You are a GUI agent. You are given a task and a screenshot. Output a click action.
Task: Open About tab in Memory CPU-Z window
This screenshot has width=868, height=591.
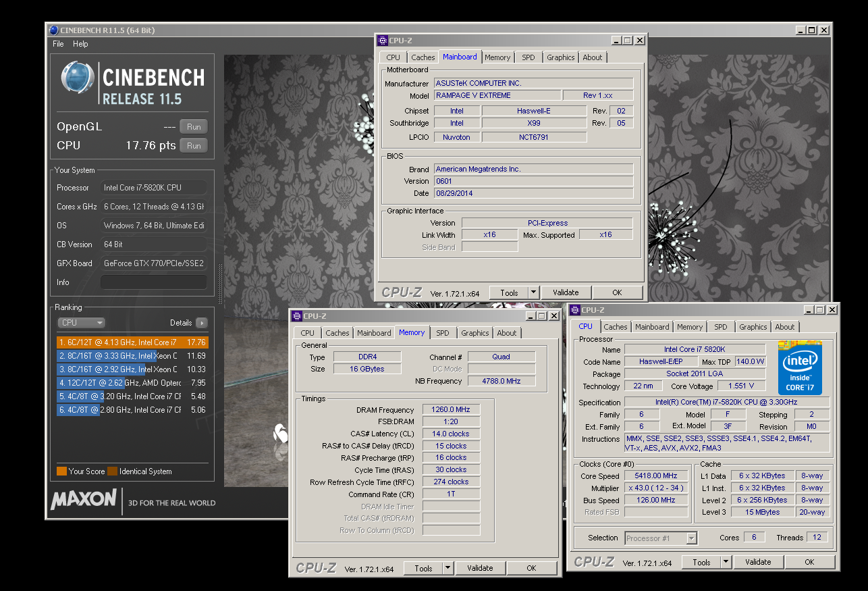pyautogui.click(x=507, y=333)
